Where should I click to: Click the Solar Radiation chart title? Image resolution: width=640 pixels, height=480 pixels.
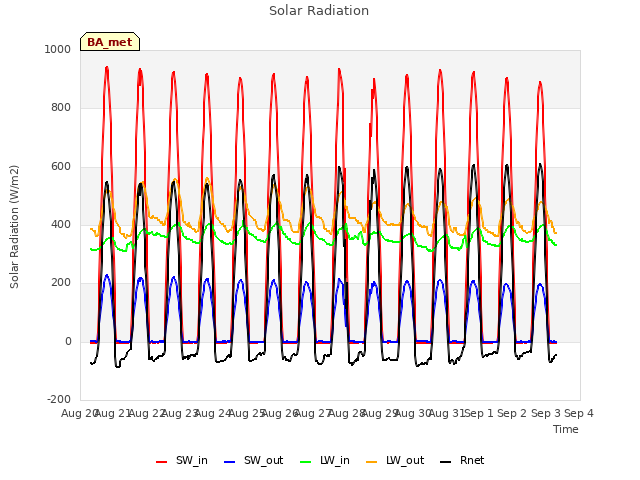point(319,11)
